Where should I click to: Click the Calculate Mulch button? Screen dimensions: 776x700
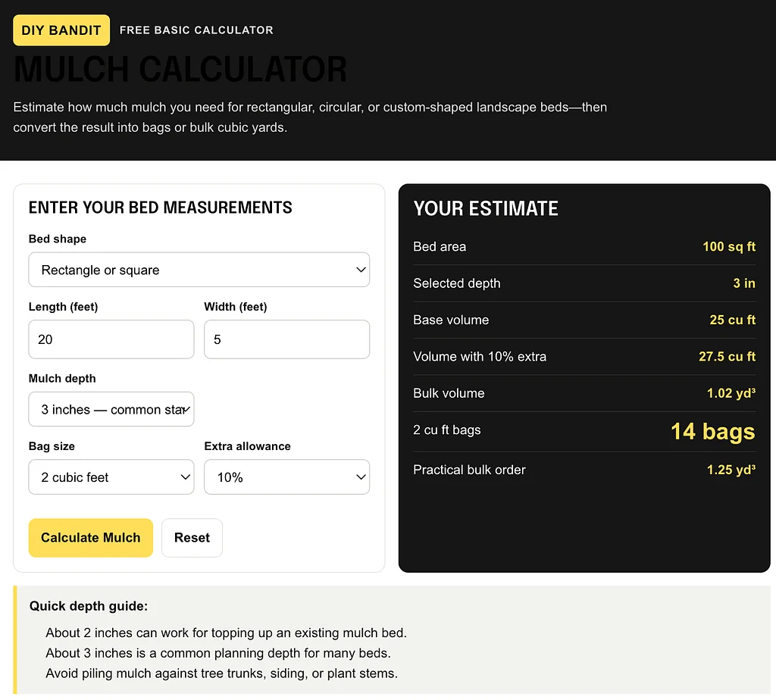click(91, 538)
